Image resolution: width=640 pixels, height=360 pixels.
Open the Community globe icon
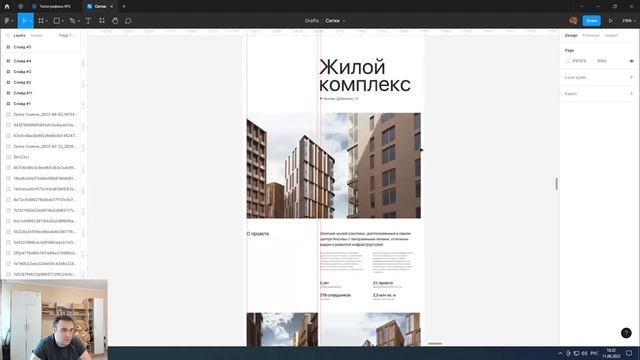tap(20, 7)
